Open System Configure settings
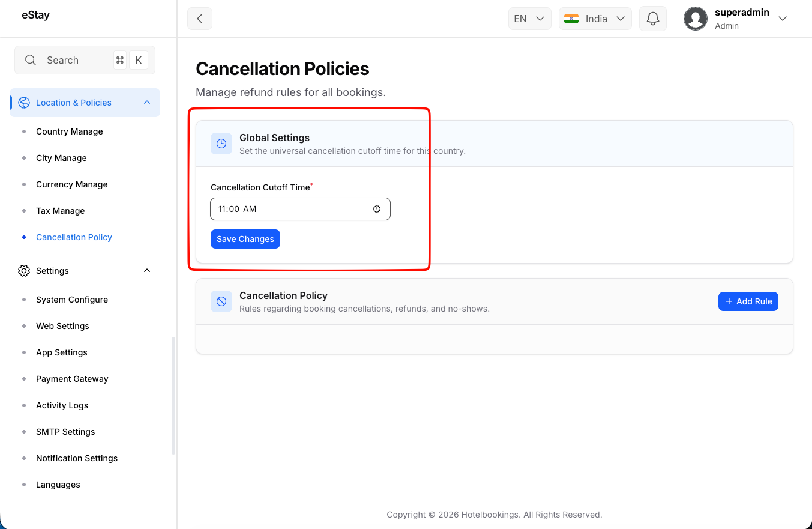812x529 pixels. [72, 300]
